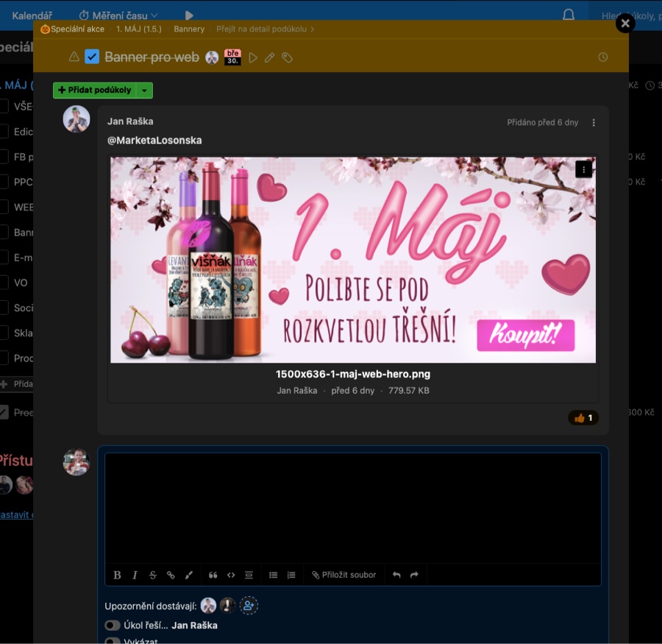Expand the Přidat podúkoly dropdown arrow
Screen dimensions: 662x644
pyautogui.click(x=144, y=90)
